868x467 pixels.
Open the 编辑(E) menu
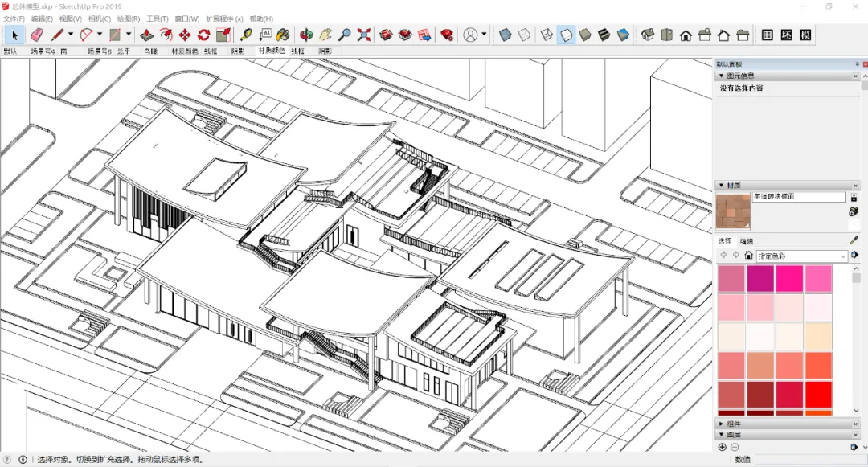[x=42, y=18]
